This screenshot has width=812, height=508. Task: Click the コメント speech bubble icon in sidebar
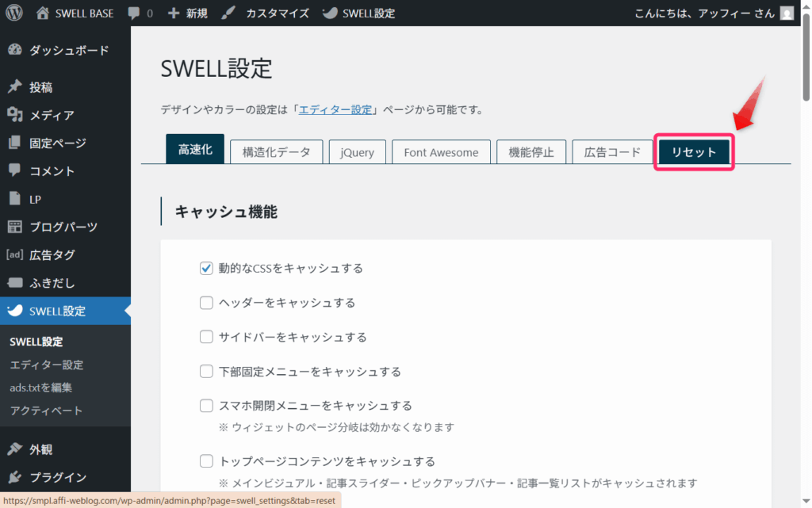coord(15,170)
